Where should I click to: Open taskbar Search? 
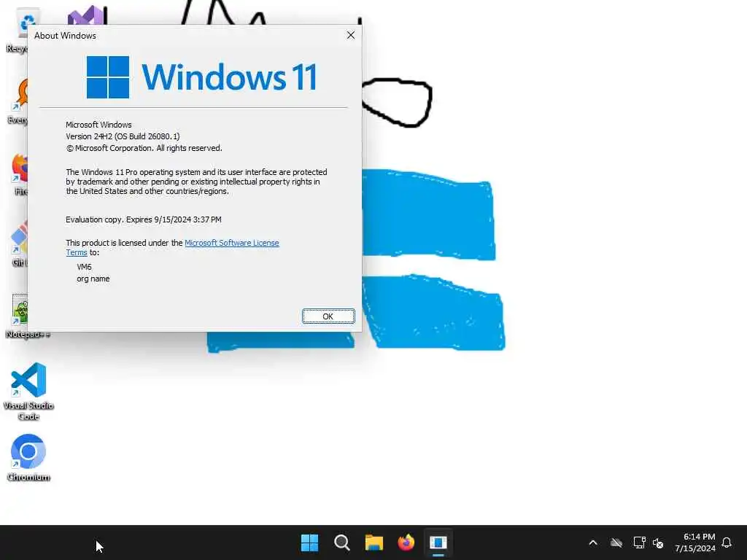tap(342, 542)
